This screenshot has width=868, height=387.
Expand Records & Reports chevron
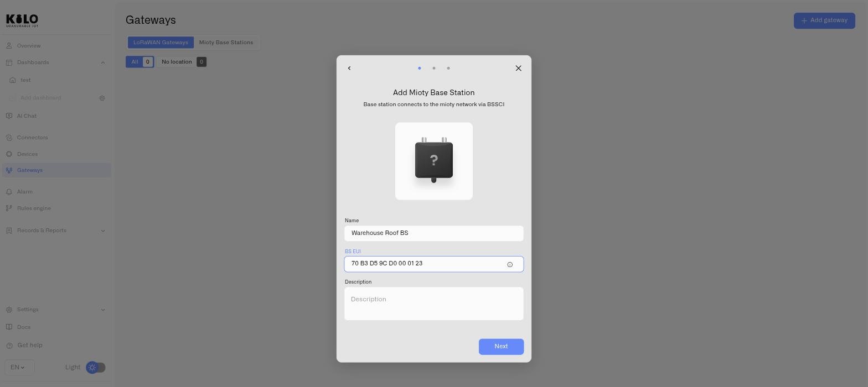pyautogui.click(x=103, y=231)
